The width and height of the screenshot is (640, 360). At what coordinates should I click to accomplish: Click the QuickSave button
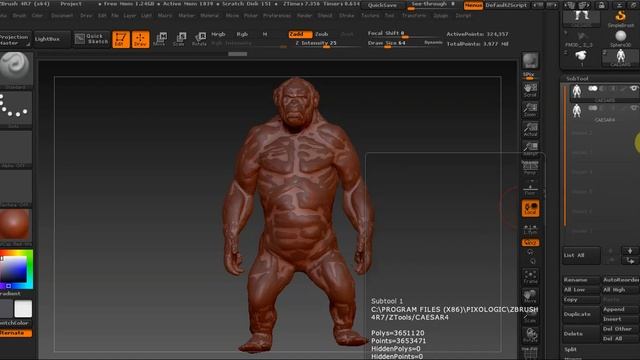[x=382, y=5]
